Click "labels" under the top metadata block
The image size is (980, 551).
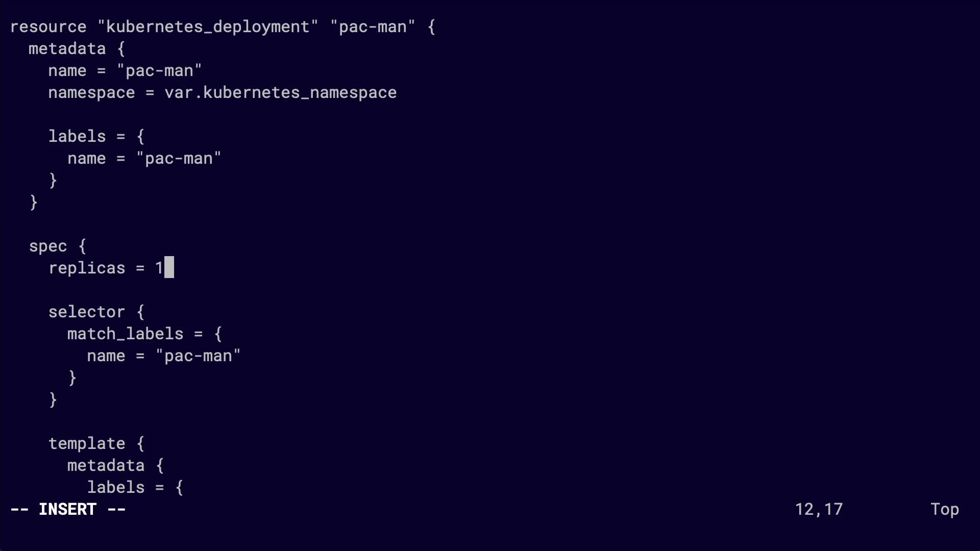click(77, 136)
